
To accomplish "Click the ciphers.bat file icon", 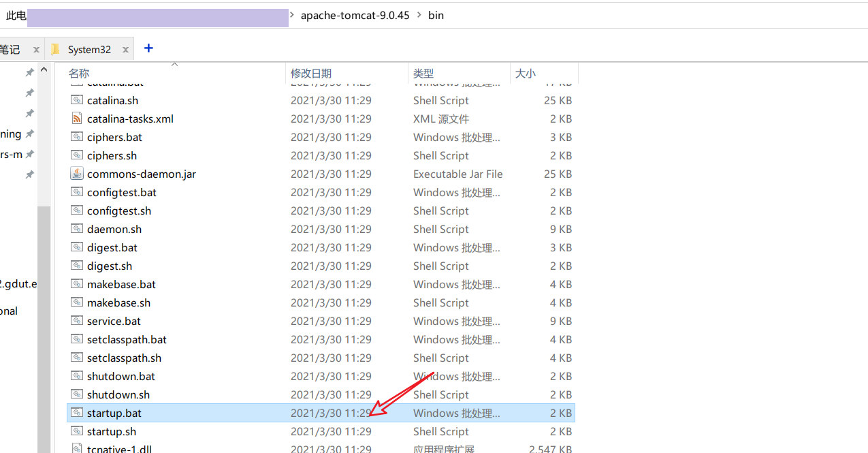I will click(x=77, y=137).
